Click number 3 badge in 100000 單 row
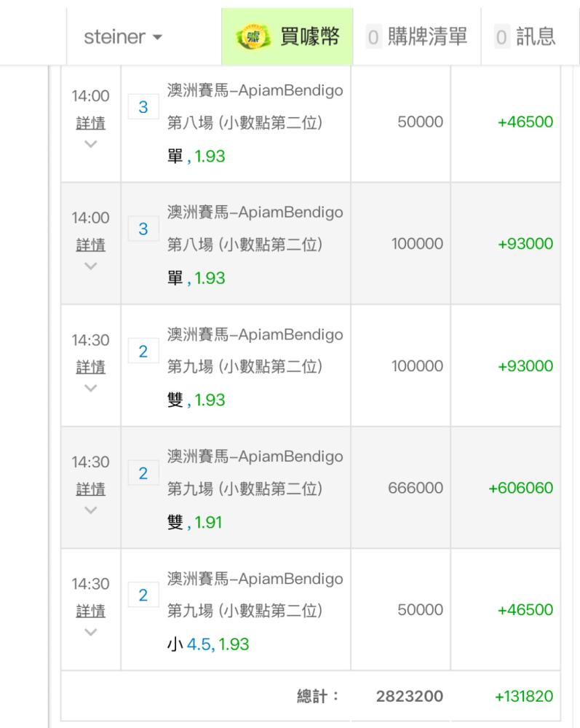The width and height of the screenshot is (580, 728). coord(143,229)
